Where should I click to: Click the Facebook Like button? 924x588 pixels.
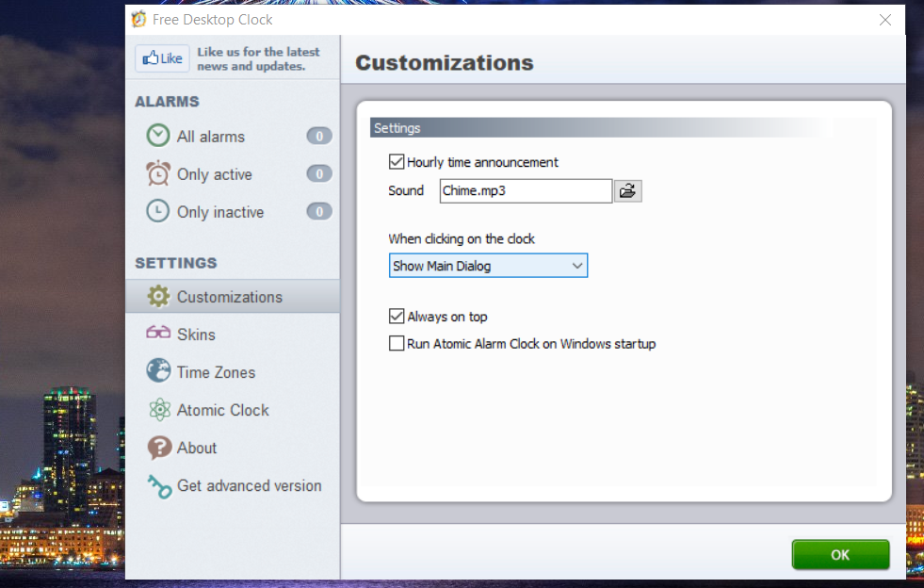coord(161,57)
